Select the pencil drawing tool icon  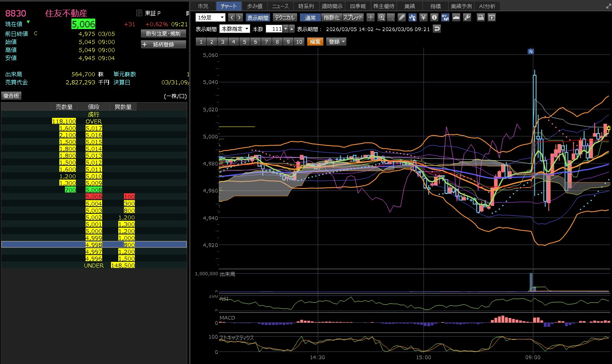click(401, 17)
